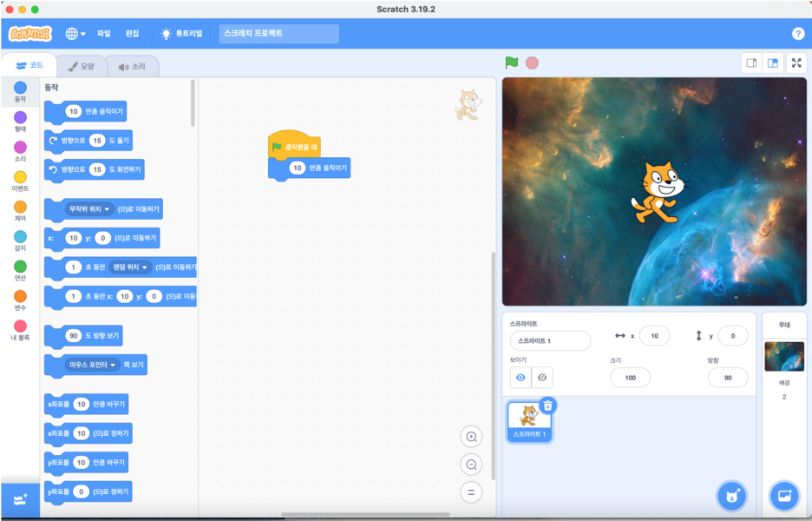Click the green flag to run project
The image size is (812, 521).
pos(512,63)
